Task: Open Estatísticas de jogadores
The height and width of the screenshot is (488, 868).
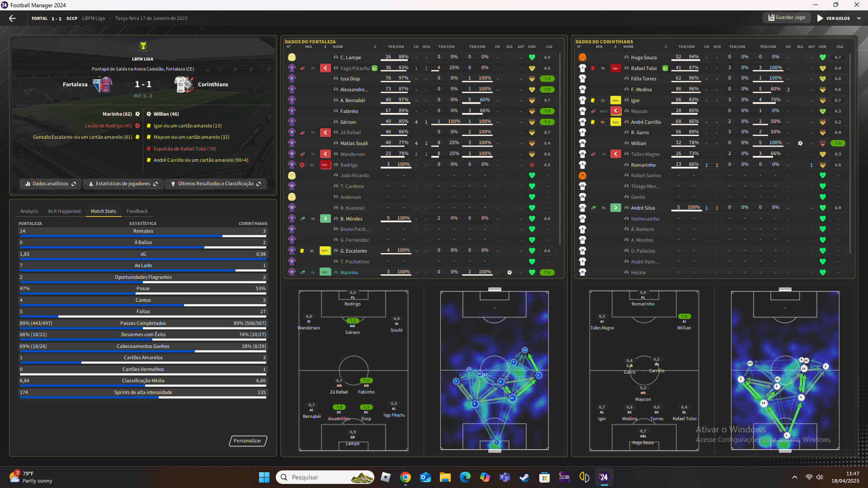Action: (123, 184)
